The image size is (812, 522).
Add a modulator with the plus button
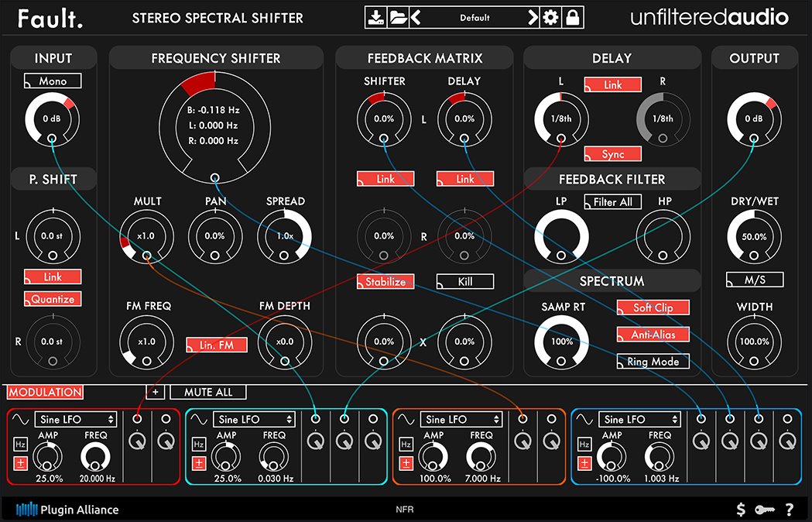tap(156, 392)
